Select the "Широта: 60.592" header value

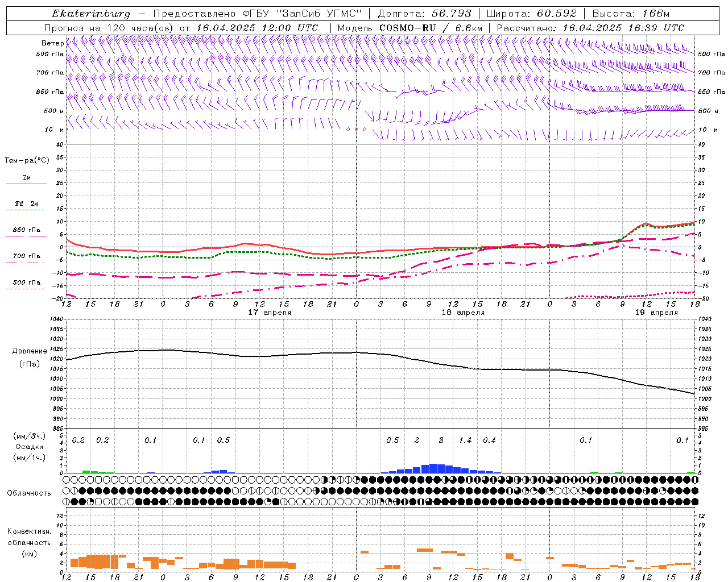coord(532,14)
